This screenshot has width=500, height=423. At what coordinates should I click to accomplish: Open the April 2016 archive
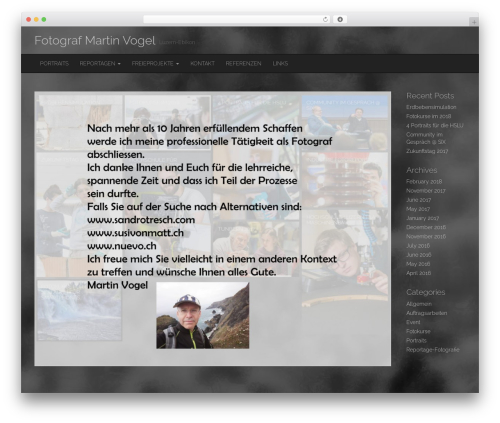click(x=418, y=273)
